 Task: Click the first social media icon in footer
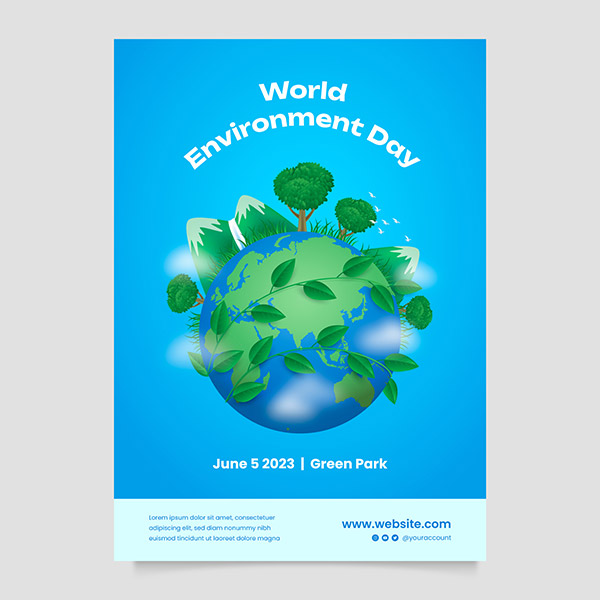click(375, 538)
